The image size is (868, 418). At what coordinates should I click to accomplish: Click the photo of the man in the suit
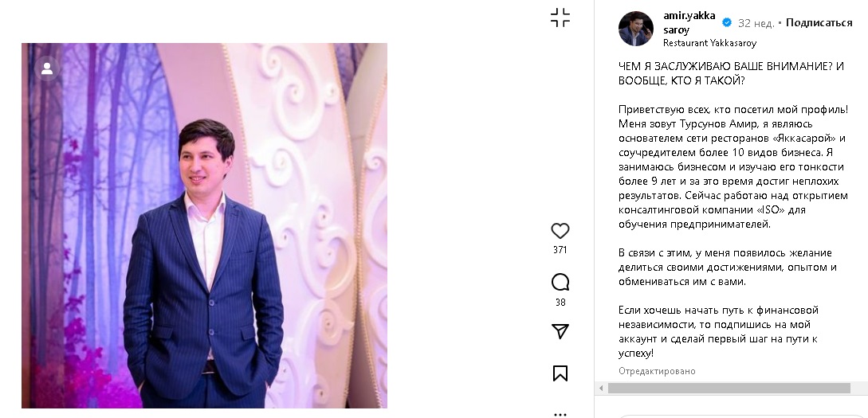point(204,225)
